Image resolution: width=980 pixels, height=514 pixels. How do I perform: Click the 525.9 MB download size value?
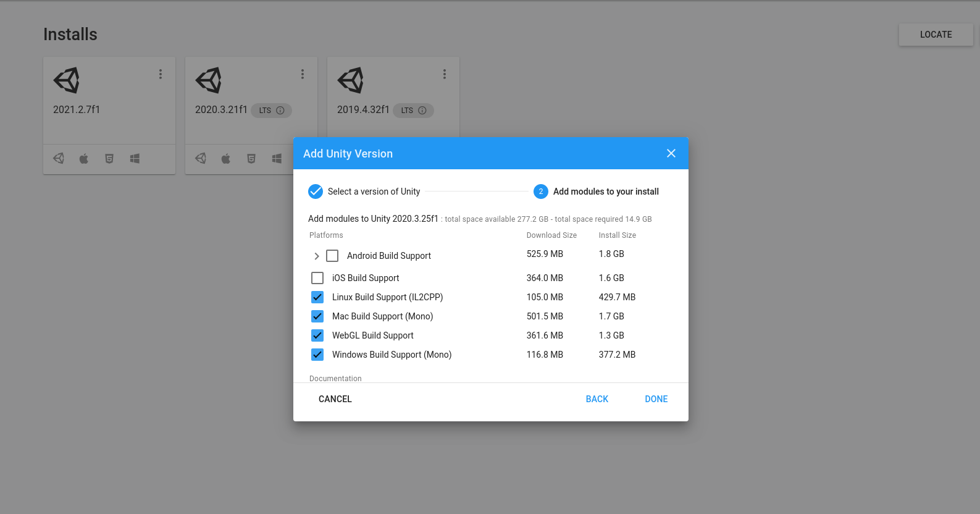pos(545,254)
